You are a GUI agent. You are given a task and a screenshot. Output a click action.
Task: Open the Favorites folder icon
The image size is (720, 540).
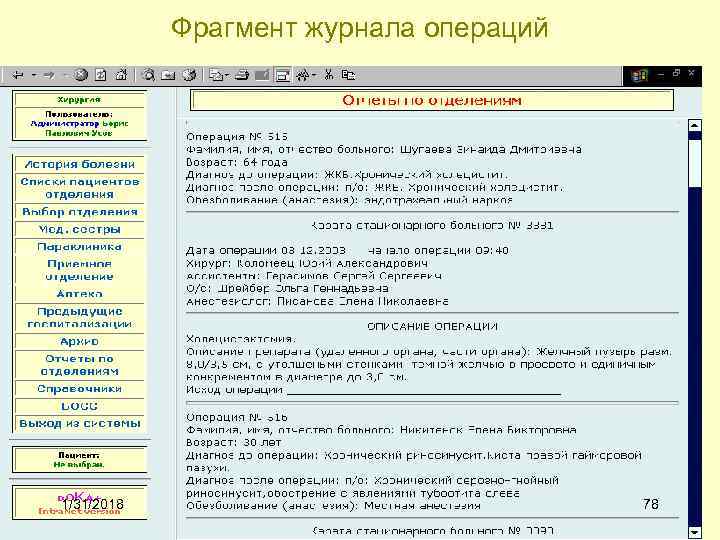pyautogui.click(x=169, y=75)
